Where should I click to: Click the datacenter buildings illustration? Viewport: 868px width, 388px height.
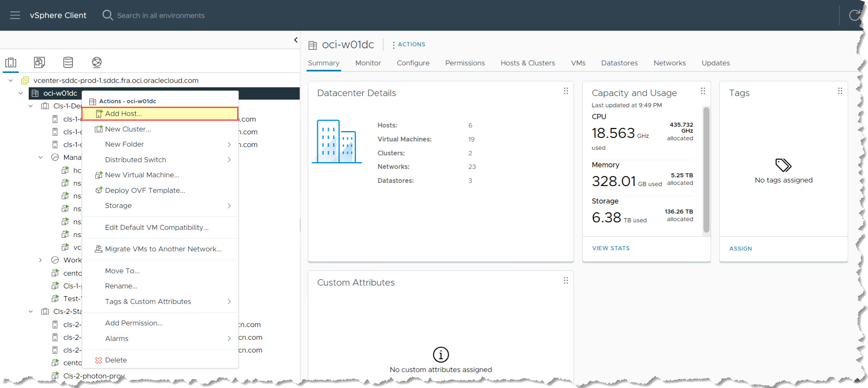pos(337,141)
